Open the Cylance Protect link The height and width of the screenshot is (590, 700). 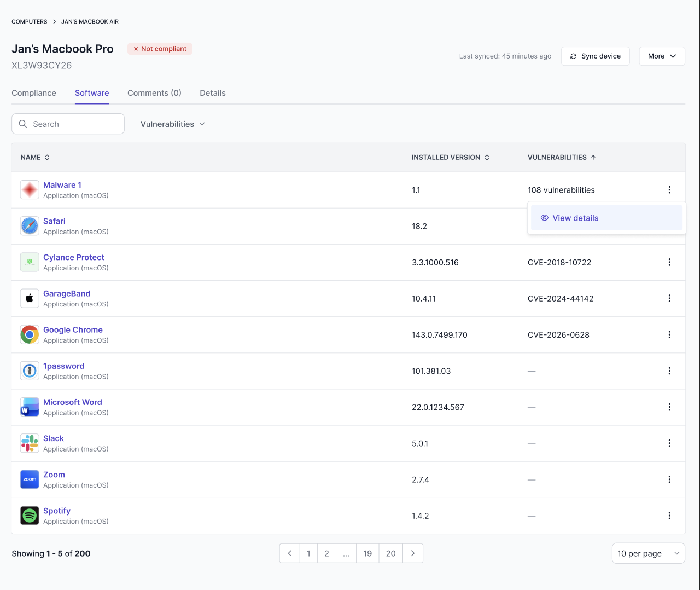[74, 257]
